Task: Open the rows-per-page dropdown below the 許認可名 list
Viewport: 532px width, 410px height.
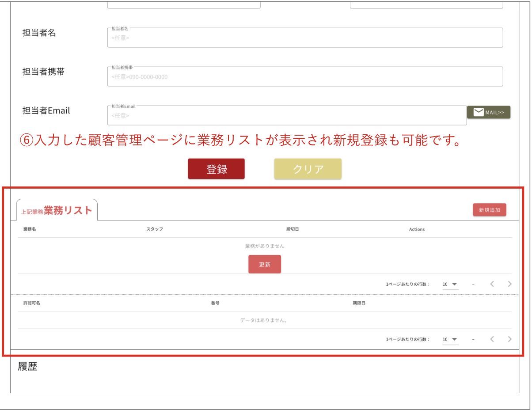Action: pos(450,339)
